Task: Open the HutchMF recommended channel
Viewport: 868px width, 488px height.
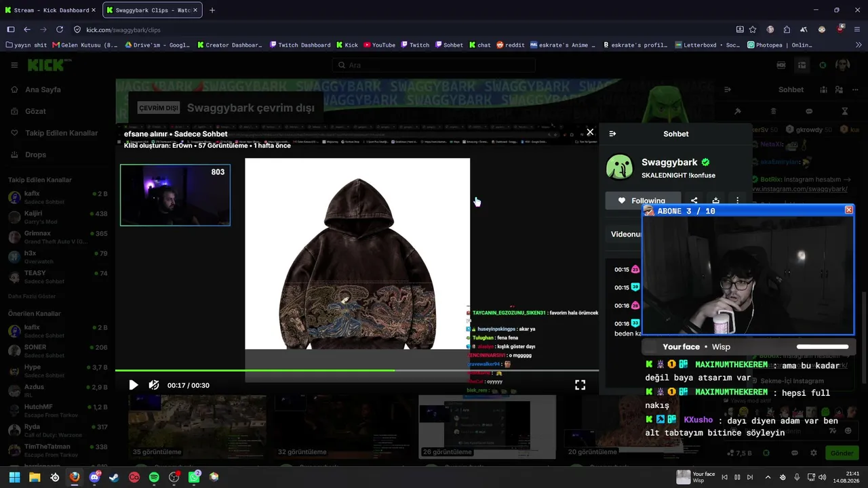Action: coord(58,410)
